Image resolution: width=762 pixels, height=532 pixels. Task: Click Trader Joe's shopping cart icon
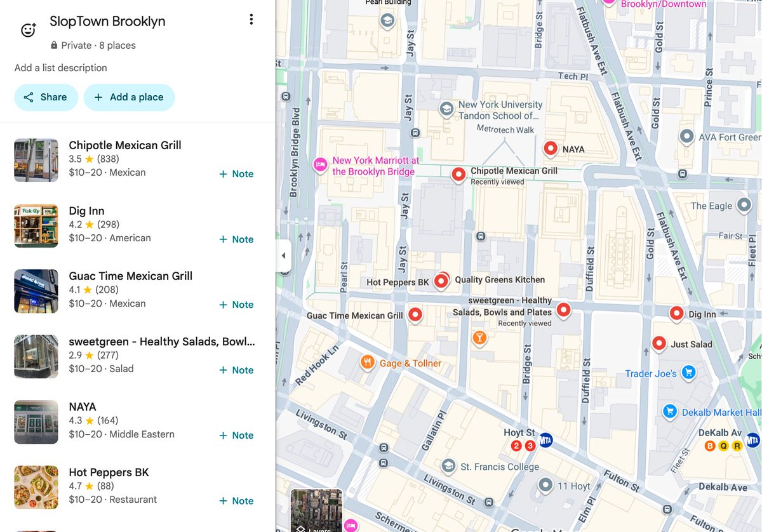[688, 373]
